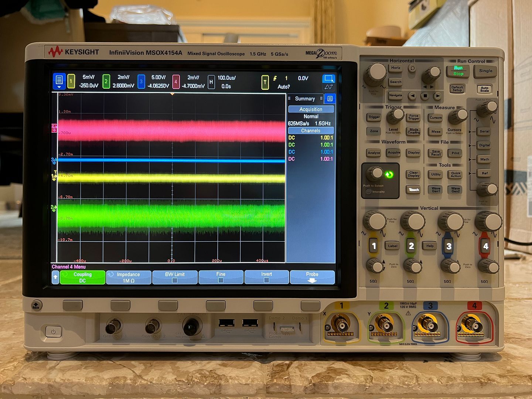Open the trigger T badge

point(265,82)
